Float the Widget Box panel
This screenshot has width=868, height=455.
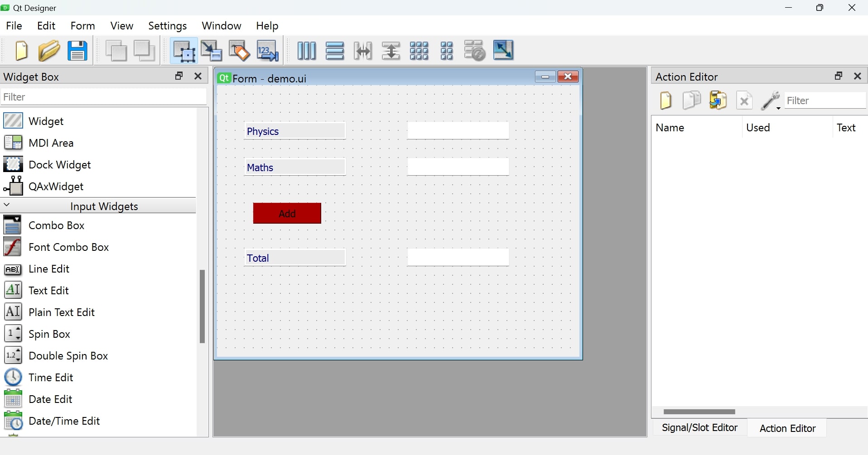click(x=179, y=76)
